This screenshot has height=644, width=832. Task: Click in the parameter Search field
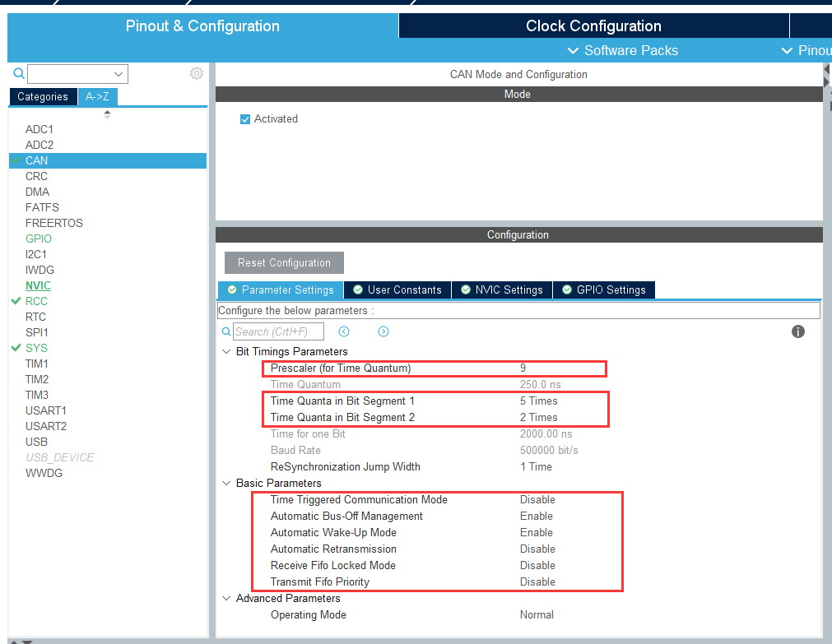[x=278, y=331]
